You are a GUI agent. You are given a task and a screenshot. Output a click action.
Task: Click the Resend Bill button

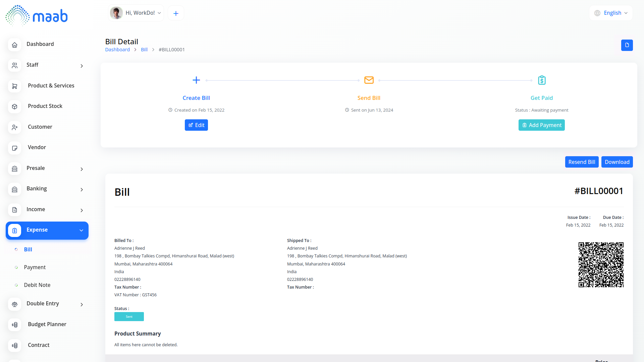tap(582, 162)
